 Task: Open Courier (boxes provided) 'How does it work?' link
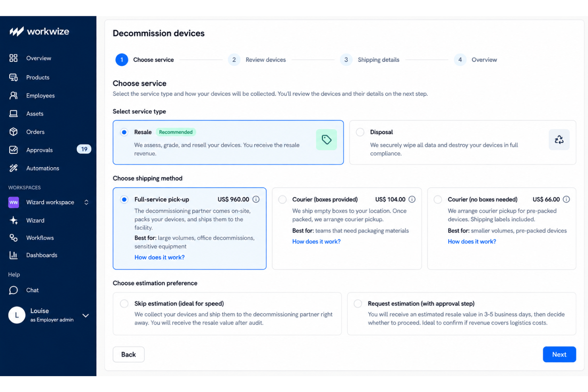click(x=317, y=241)
